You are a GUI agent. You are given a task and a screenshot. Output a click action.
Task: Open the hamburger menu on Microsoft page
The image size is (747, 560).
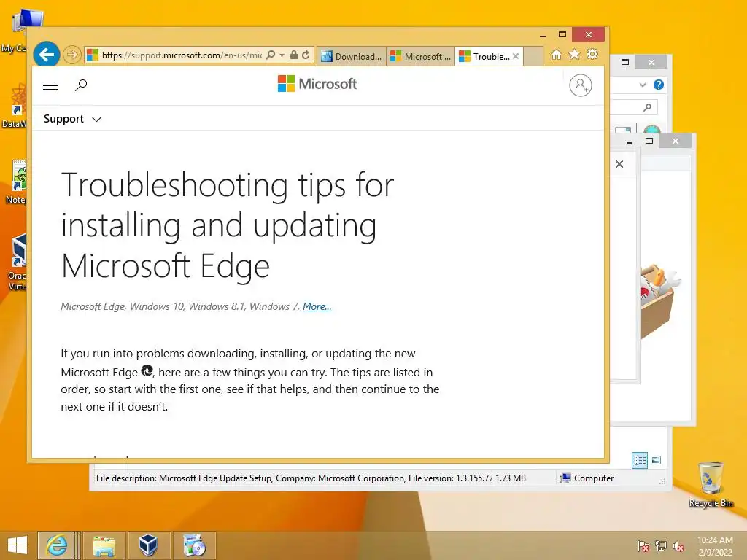point(50,86)
